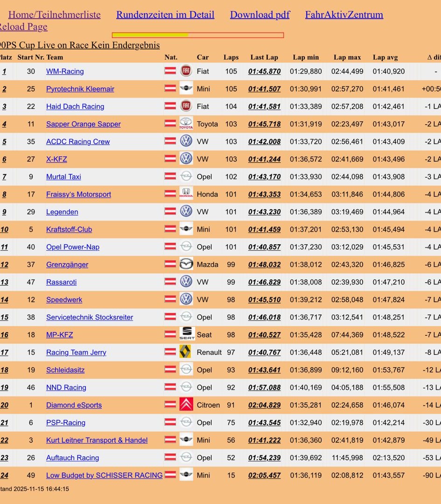Click the VW logo in Speedwerk row
Viewport: 441px width, 504px height.
tap(186, 299)
